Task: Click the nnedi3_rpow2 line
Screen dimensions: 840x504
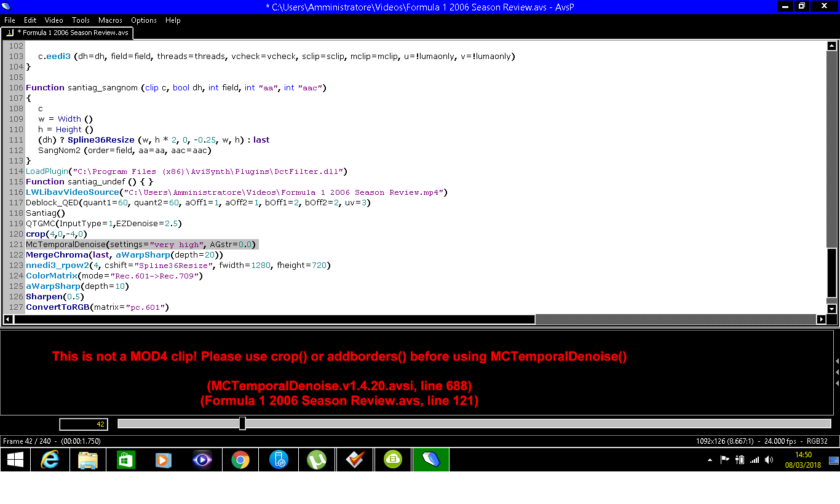Action: 178,266
